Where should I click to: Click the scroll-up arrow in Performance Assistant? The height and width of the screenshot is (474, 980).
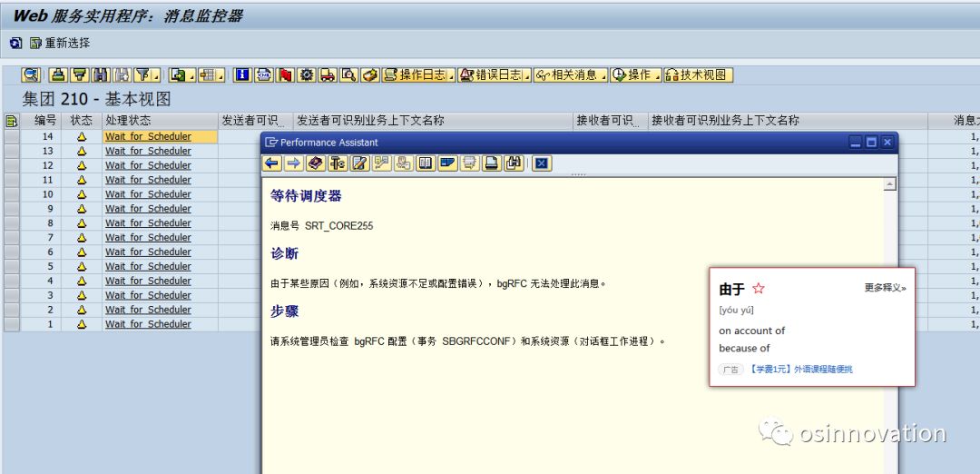890,183
